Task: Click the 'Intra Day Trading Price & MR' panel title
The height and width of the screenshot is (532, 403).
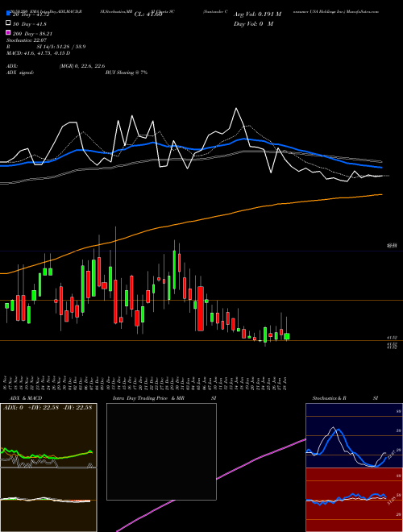Action: coord(148,398)
